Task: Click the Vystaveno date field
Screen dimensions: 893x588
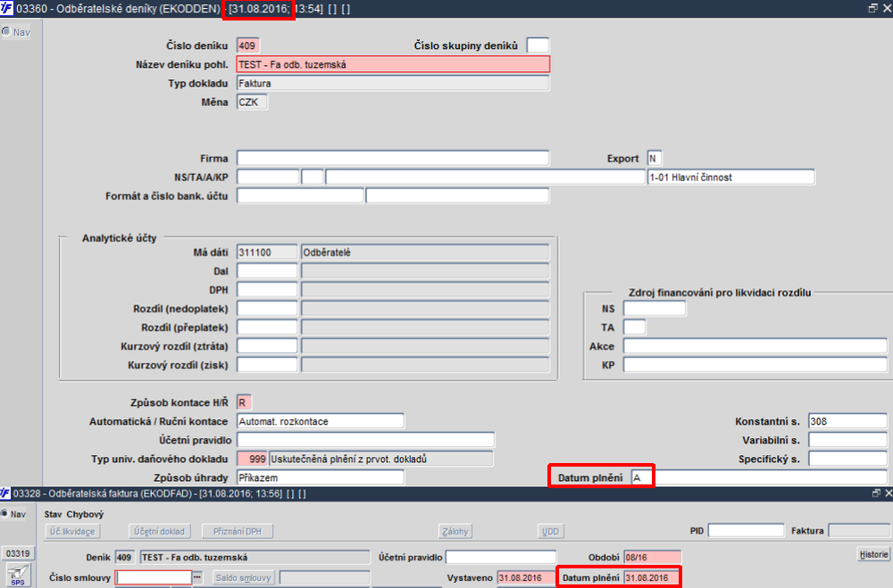Action: coord(526,578)
